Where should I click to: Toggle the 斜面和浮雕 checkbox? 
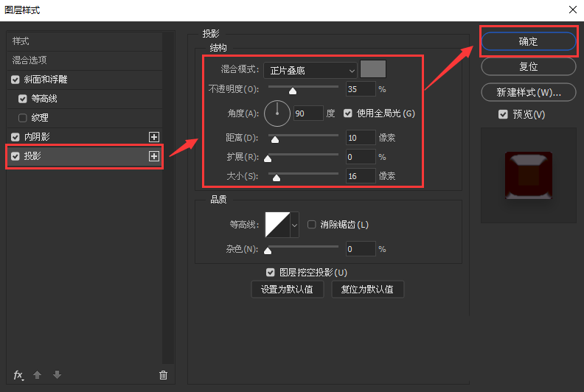coord(15,80)
